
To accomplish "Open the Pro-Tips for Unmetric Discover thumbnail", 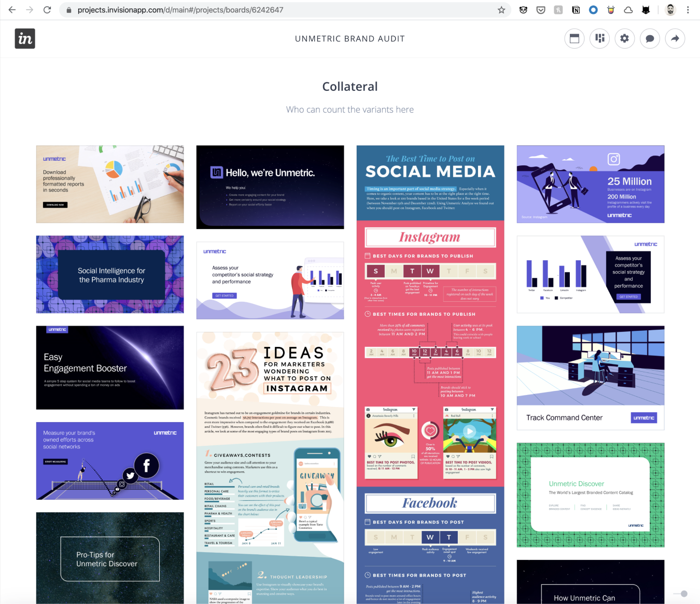I will [x=110, y=558].
